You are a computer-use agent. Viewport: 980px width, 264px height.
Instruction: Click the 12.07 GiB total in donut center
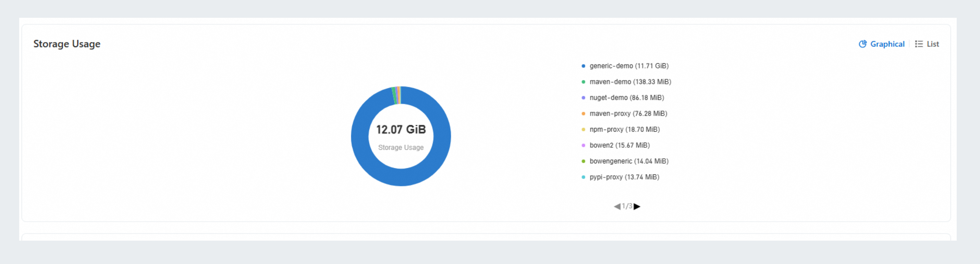401,130
